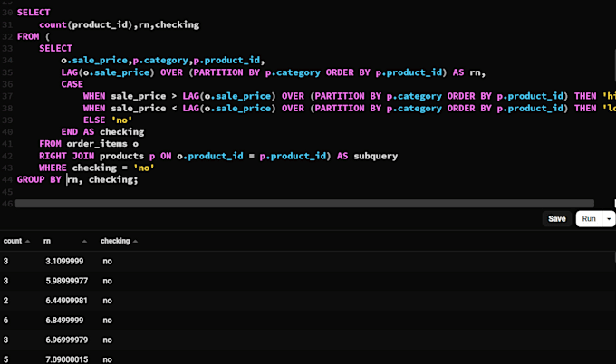
Task: Select result cell 7.09000015
Action: coord(67,359)
